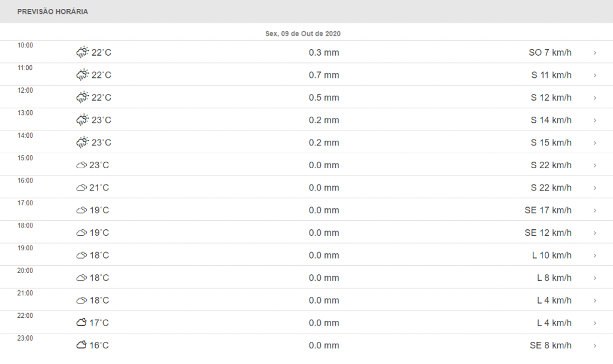Click the cloud icon at 15:00

coord(81,165)
